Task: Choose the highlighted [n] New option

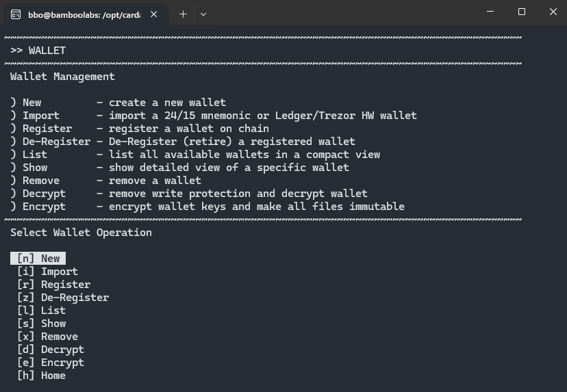Action: tap(38, 259)
